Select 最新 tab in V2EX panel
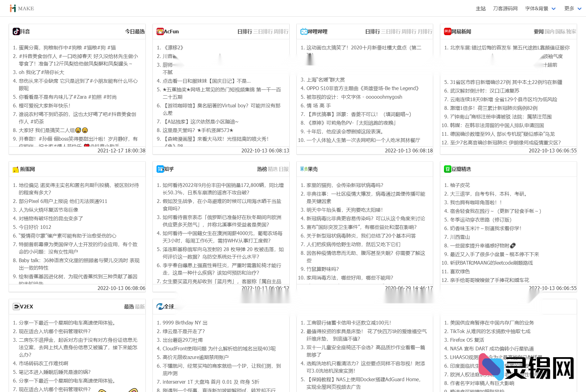The height and width of the screenshot is (392, 586). point(140,307)
